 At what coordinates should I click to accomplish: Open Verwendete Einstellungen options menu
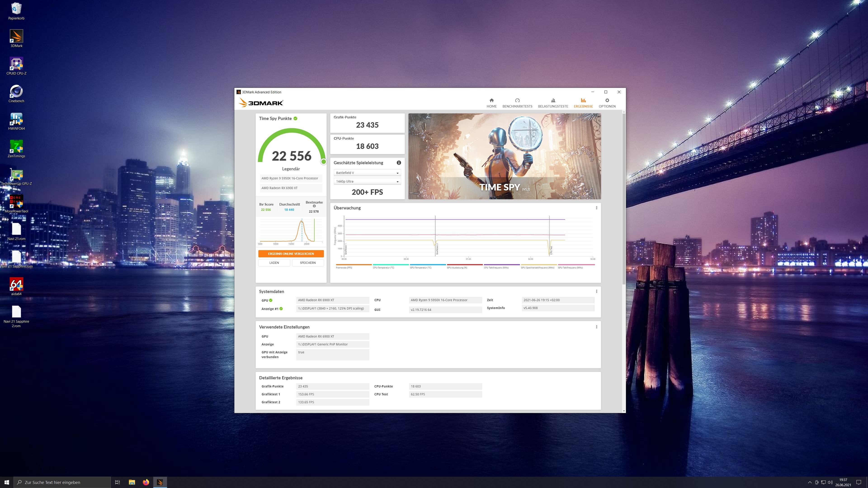[x=597, y=327]
